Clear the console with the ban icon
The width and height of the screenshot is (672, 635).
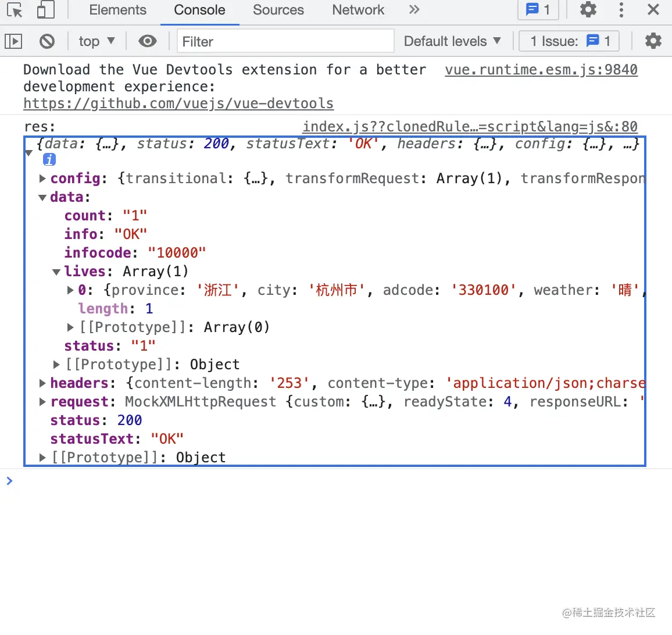coord(47,41)
